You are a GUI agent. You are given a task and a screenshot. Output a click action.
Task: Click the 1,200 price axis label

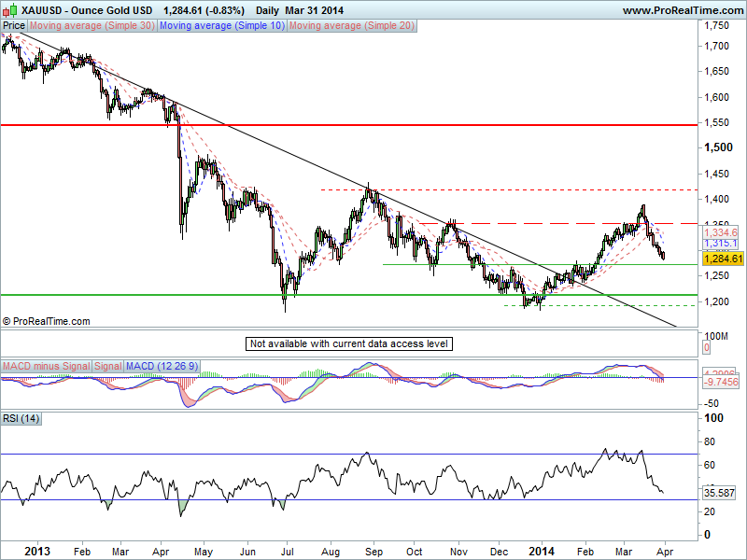(717, 301)
